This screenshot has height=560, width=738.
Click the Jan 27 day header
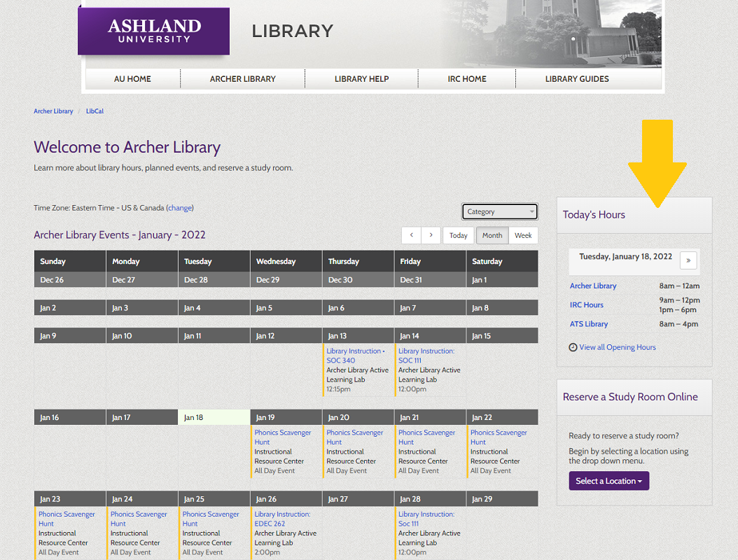coord(358,499)
